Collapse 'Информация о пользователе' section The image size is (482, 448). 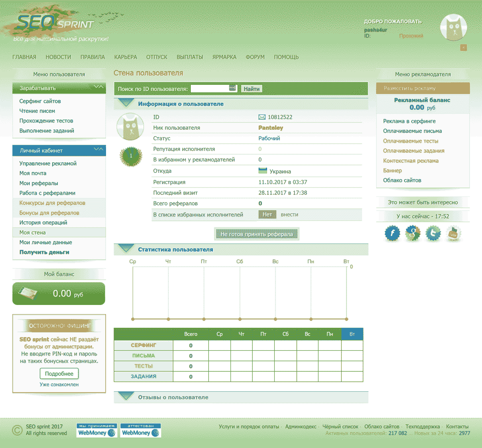[126, 104]
